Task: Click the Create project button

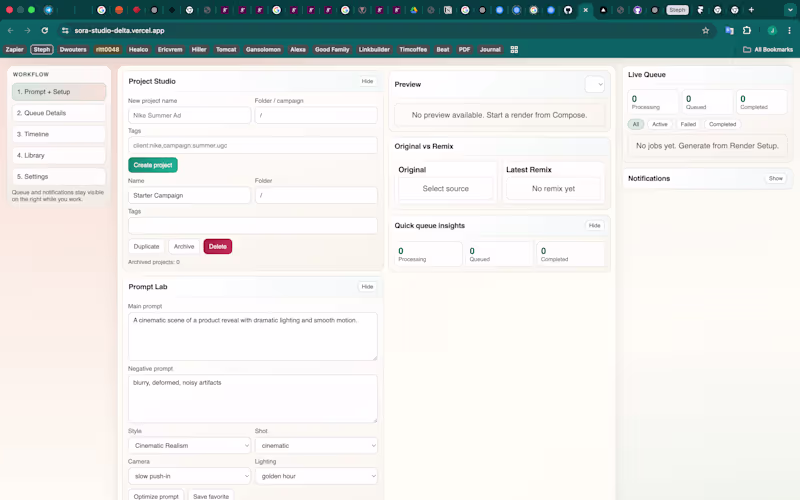Action: click(153, 165)
